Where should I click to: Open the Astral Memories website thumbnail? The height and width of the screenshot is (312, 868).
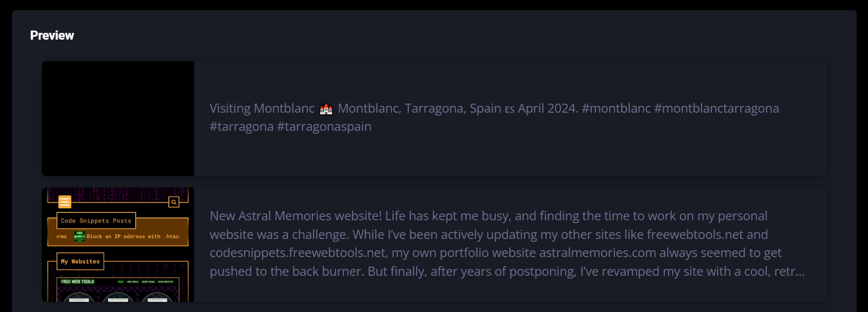pos(118,260)
